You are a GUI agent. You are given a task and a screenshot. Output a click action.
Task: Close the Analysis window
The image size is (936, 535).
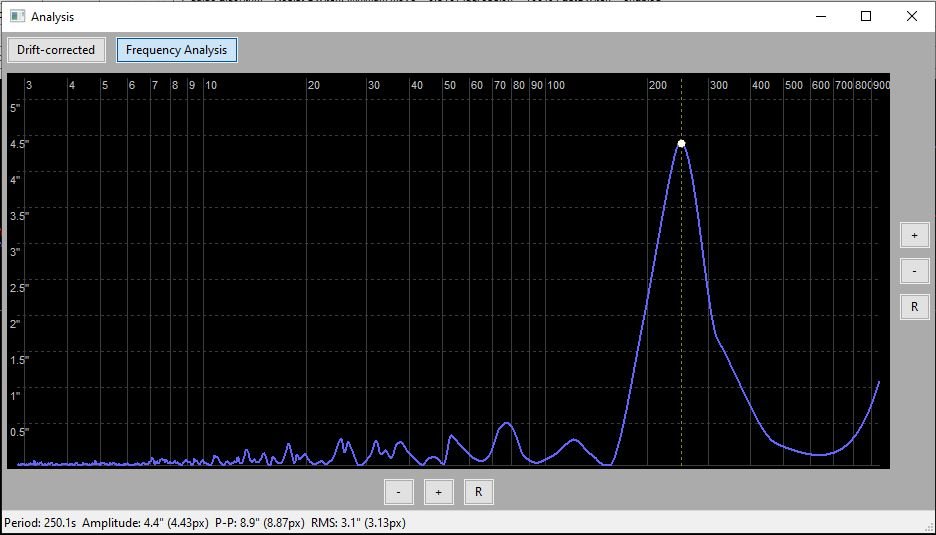(x=911, y=16)
